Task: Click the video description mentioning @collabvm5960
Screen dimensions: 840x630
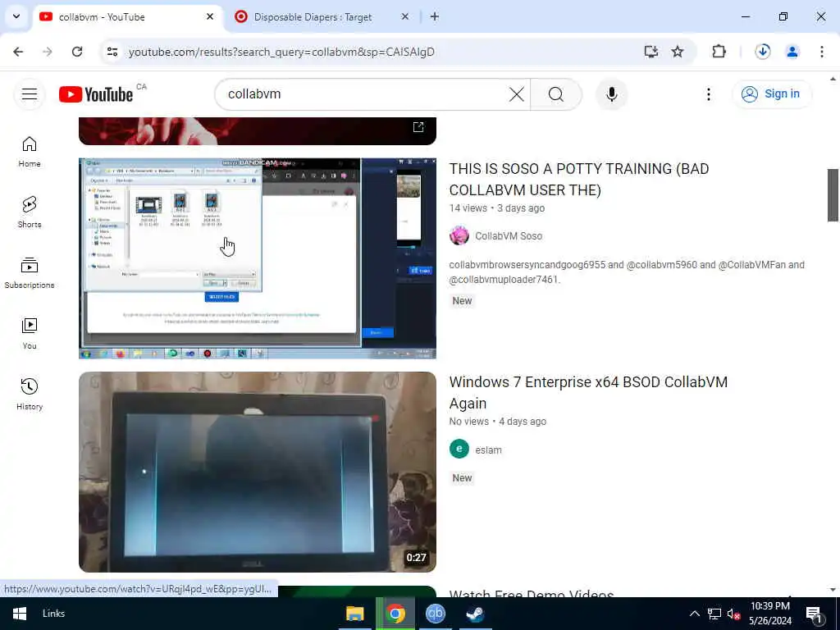Action: point(627,272)
